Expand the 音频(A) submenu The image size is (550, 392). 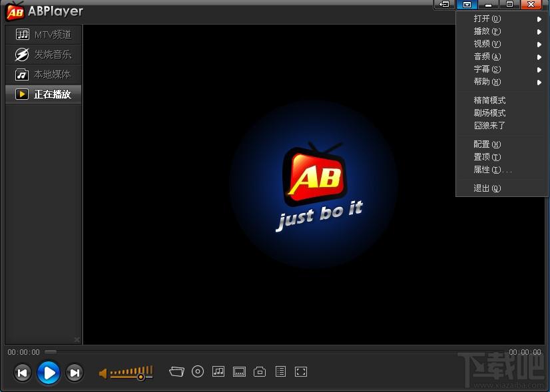coord(502,57)
